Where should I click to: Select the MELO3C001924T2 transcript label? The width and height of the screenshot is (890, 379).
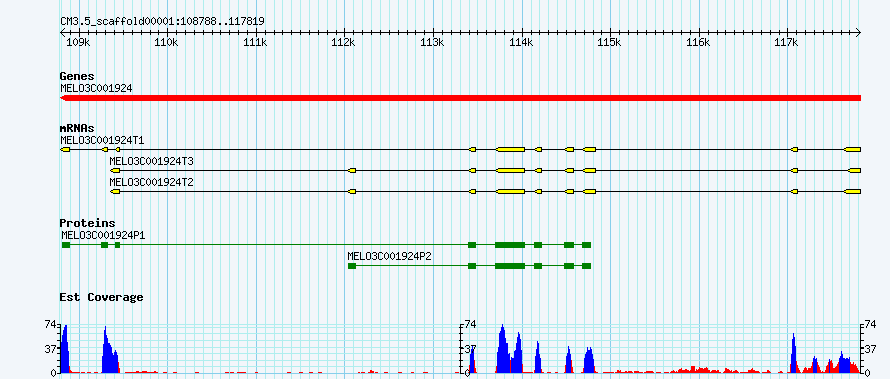coord(151,182)
